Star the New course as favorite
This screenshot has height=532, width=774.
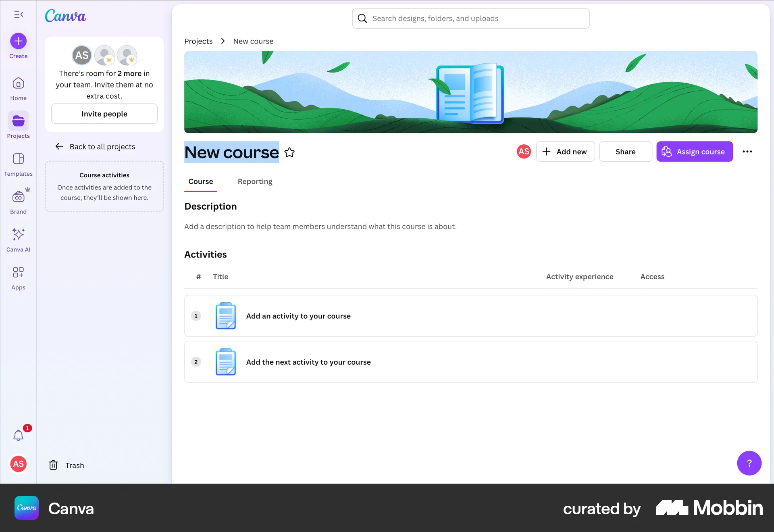(x=289, y=152)
